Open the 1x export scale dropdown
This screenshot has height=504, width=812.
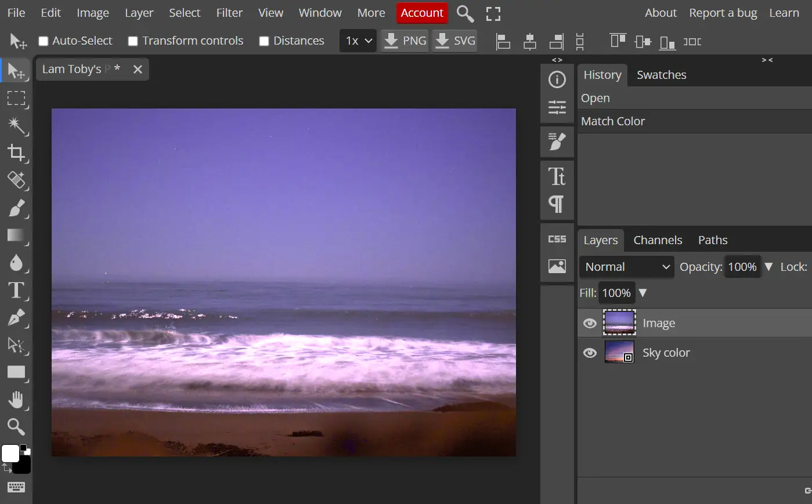click(358, 41)
